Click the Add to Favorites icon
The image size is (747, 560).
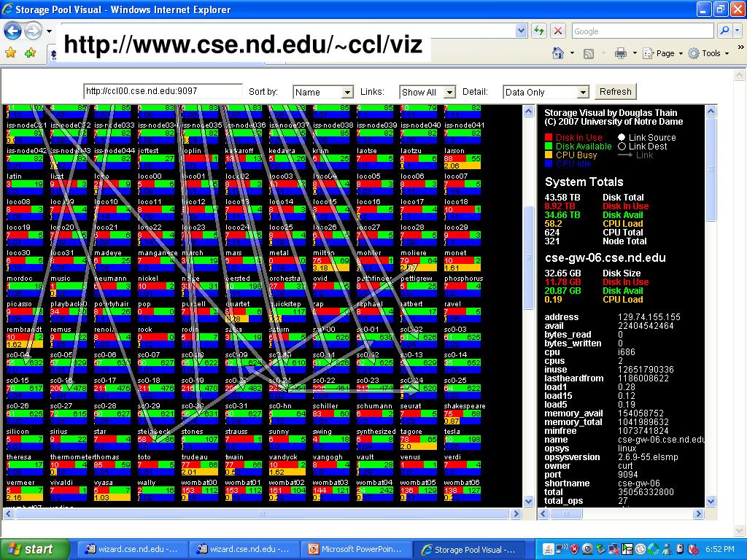31,52
